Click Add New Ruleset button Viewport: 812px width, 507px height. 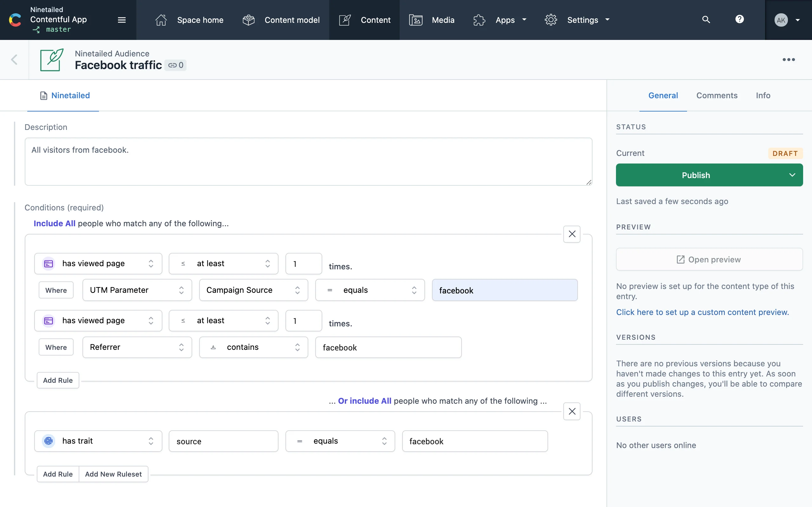(113, 474)
